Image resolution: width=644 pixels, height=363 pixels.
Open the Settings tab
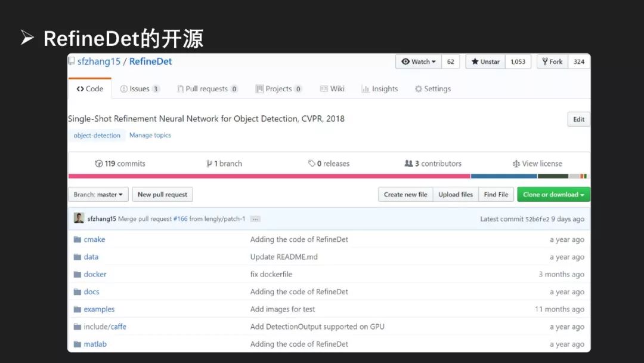433,89
